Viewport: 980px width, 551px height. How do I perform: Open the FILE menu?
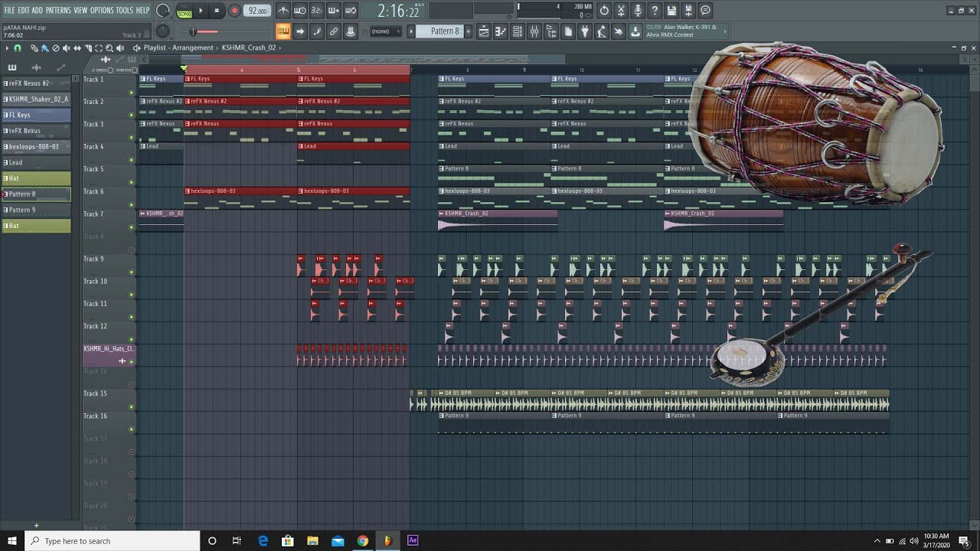pyautogui.click(x=9, y=10)
